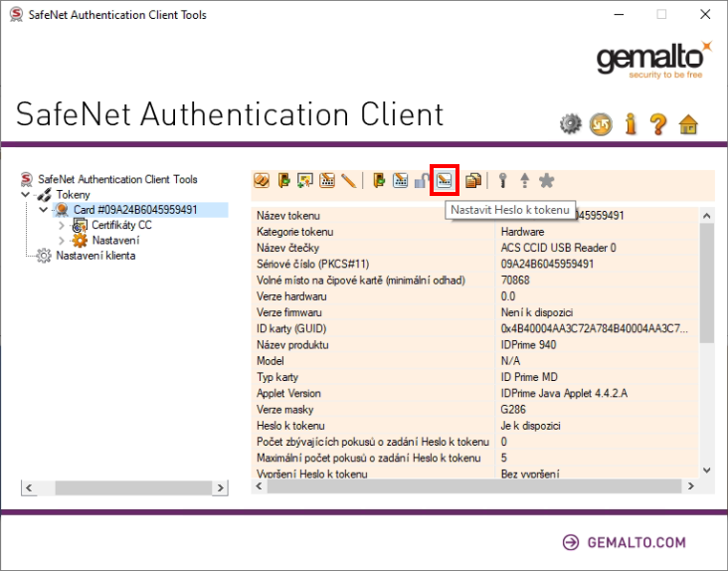Image resolution: width=728 pixels, height=571 pixels.
Task: Open Nastavení klienta tree item
Action: pos(95,256)
